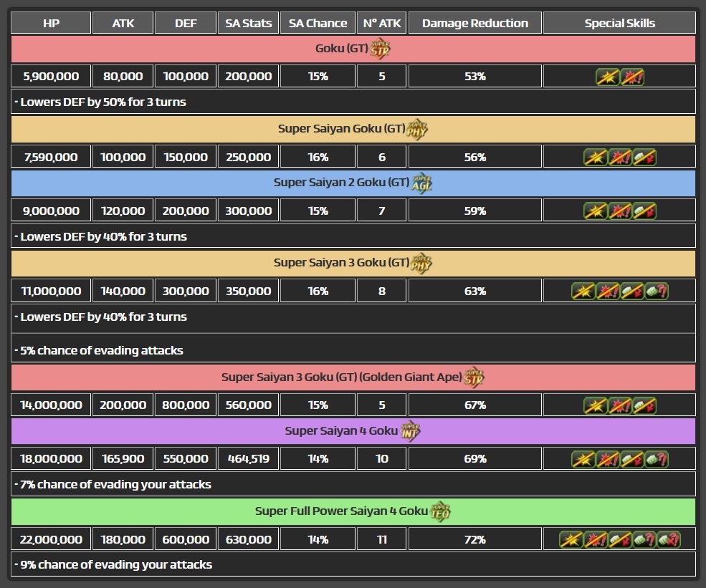Click the slashed red burst icon in the 5,900,000 HP row
The image size is (706, 588).
tap(632, 77)
